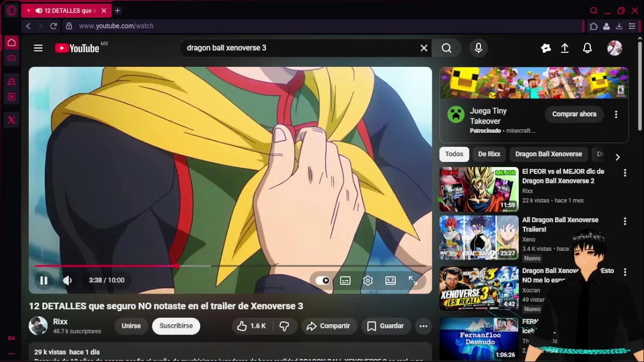
Task: Open the video title El PEOR vs el MEJOR dlc
Action: [563, 176]
